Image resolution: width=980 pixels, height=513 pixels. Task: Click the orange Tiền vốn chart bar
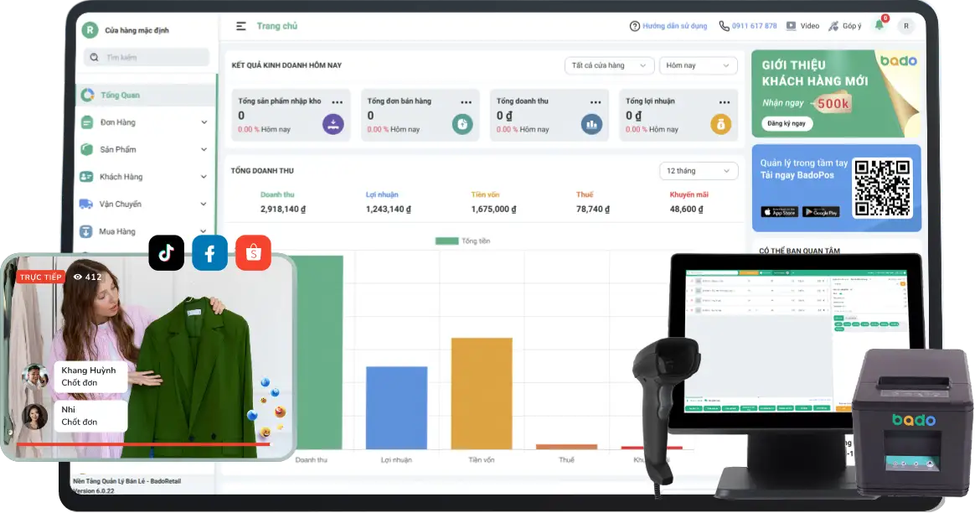click(482, 393)
